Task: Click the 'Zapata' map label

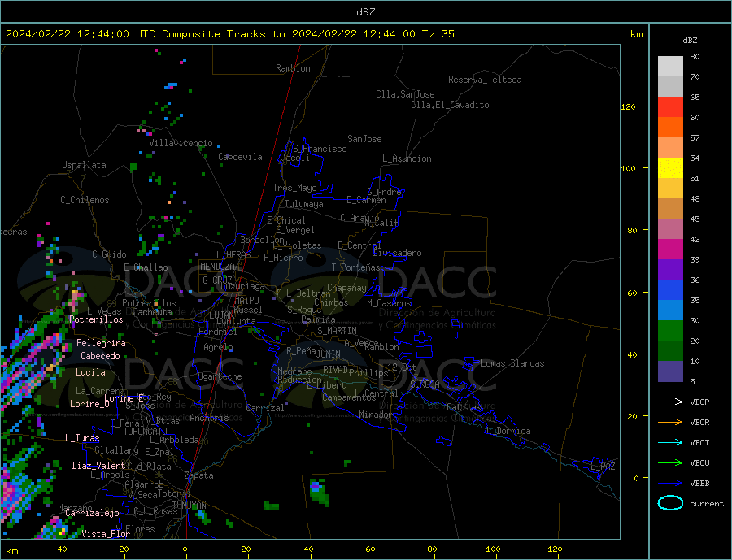Action: (x=199, y=476)
